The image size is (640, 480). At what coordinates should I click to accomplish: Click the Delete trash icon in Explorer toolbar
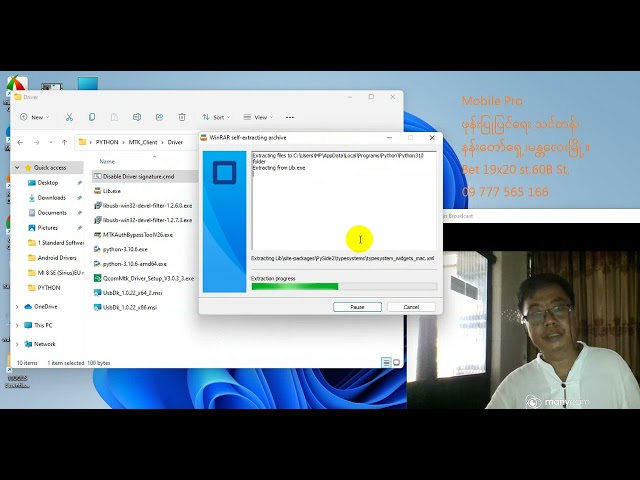click(x=182, y=118)
